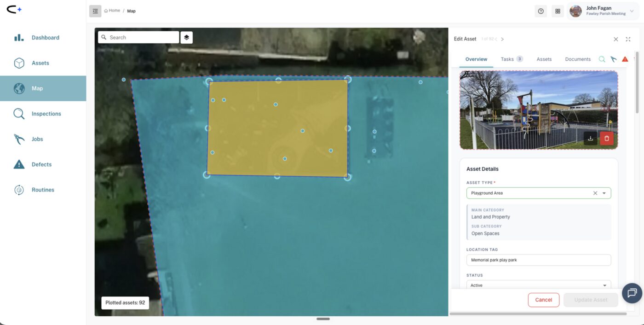Screen dimensions: 644x325
Task: Switch to the Documents tab
Action: coord(578,59)
